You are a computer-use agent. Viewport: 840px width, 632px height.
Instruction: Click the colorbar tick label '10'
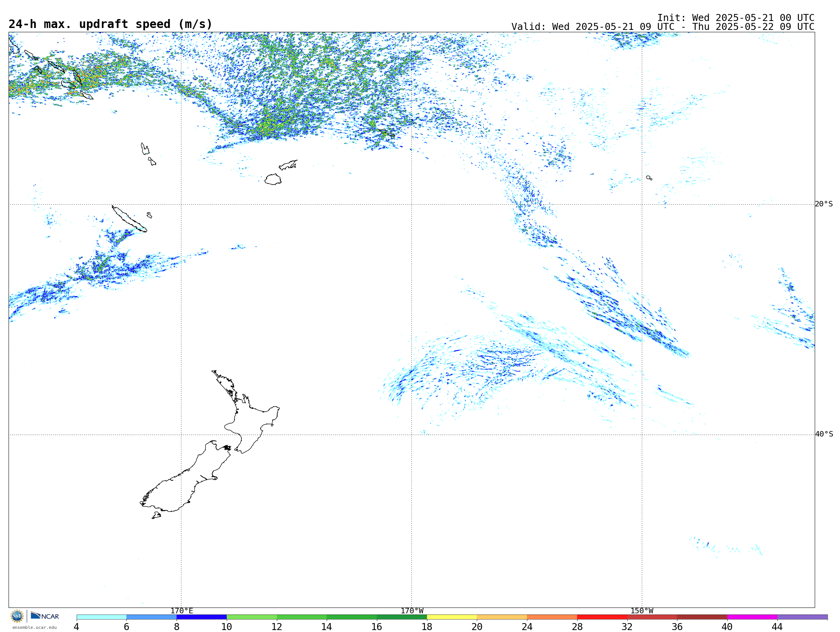[x=227, y=627]
